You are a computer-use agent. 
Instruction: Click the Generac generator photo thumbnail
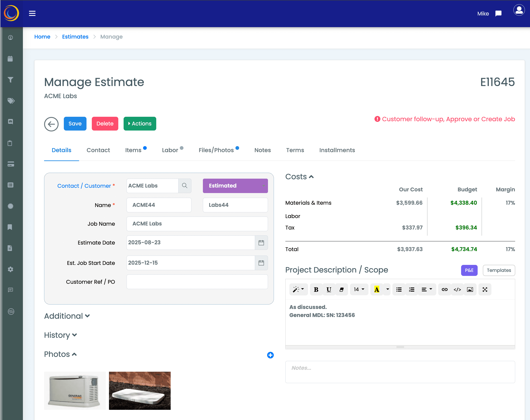click(x=75, y=391)
